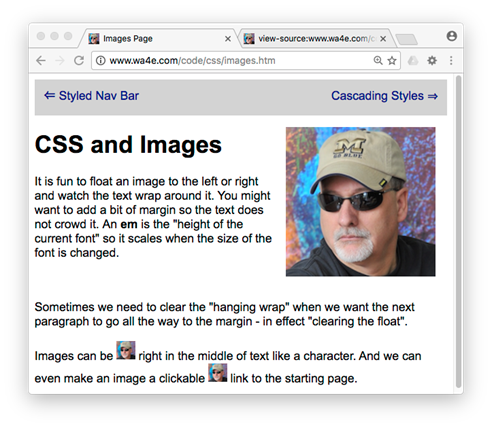492x428 pixels.
Task: Go back with the browser back arrow
Action: click(x=41, y=61)
